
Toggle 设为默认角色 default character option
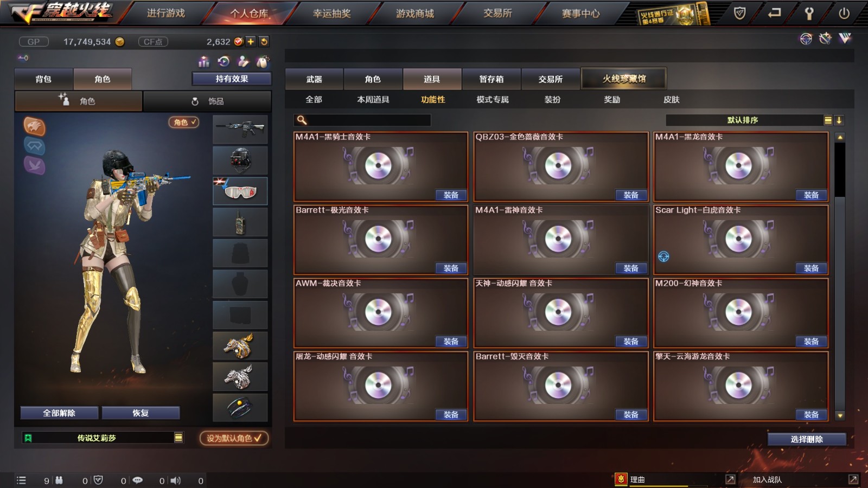click(x=234, y=438)
